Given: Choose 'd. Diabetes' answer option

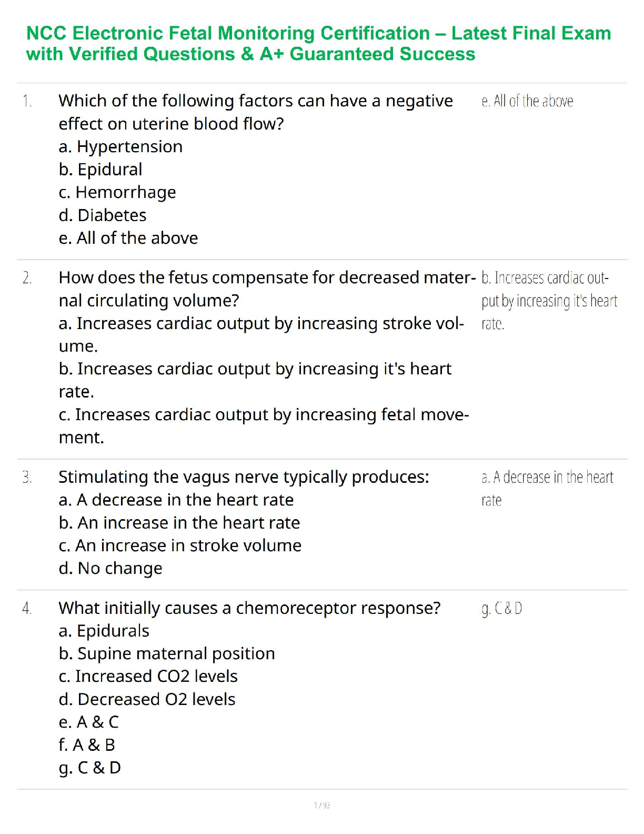Looking at the screenshot, I should point(103,215).
